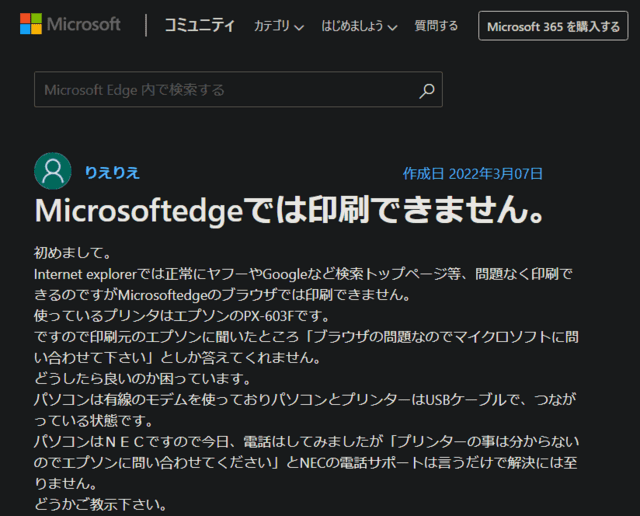Click the 作成日 2022年3月07日 date text

(473, 174)
